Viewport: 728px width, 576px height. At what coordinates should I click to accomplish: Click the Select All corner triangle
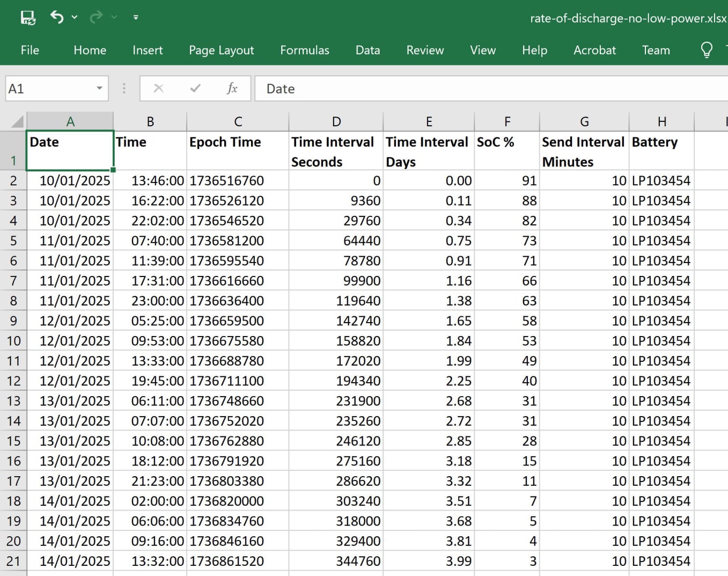17,121
